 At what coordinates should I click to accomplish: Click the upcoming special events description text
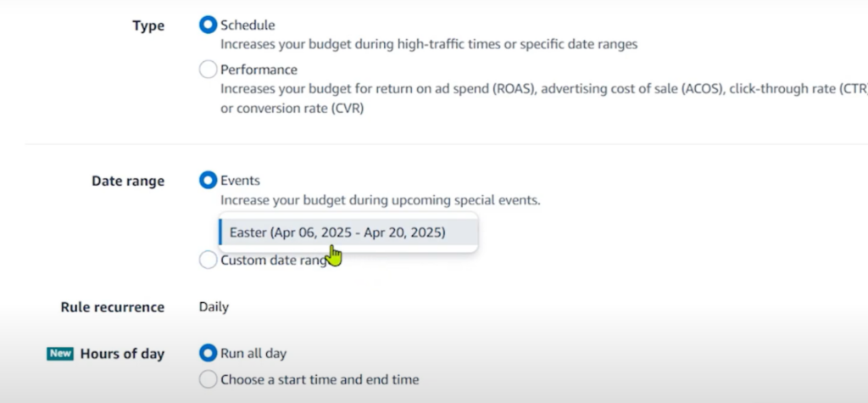click(380, 200)
